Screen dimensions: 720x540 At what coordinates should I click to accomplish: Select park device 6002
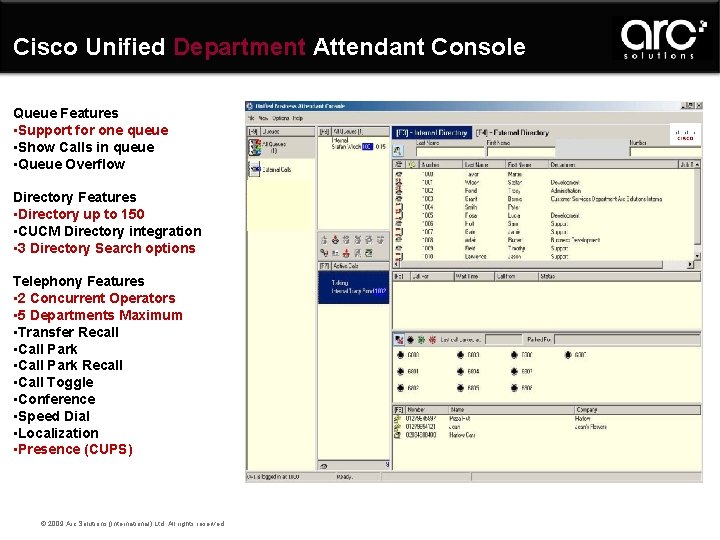[408, 388]
